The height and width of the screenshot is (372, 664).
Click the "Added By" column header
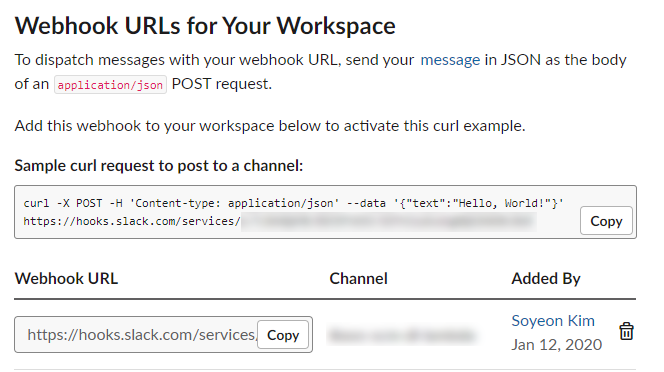point(546,278)
